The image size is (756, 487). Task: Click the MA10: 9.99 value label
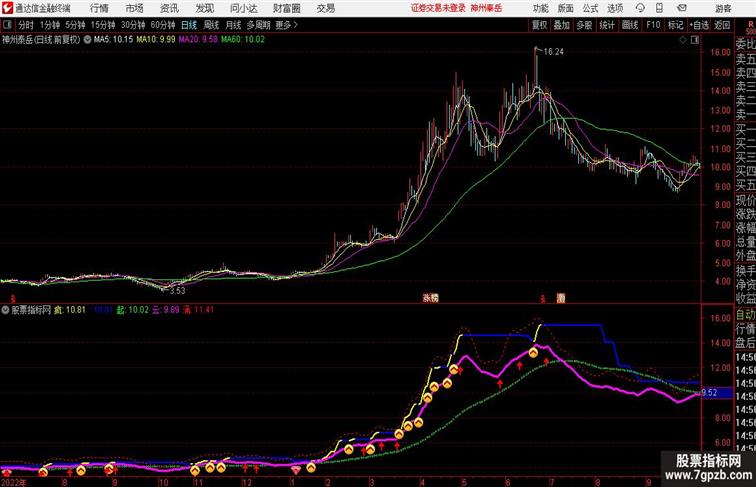click(x=156, y=40)
